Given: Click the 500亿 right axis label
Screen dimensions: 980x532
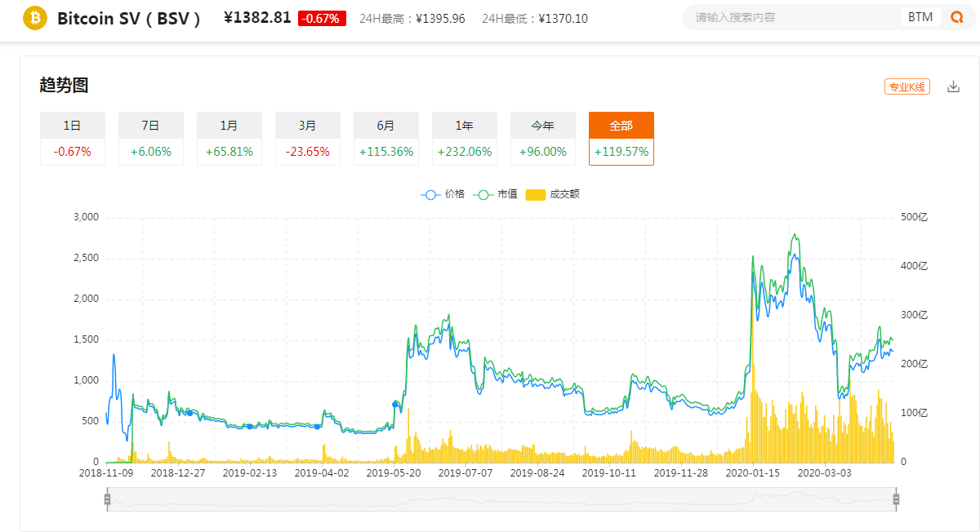Looking at the screenshot, I should coord(914,217).
